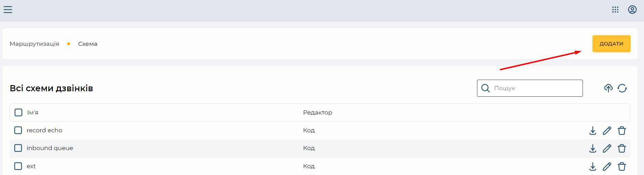This screenshot has width=644, height=175.
Task: Check the inbound queue row checkbox
Action: pos(18,148)
